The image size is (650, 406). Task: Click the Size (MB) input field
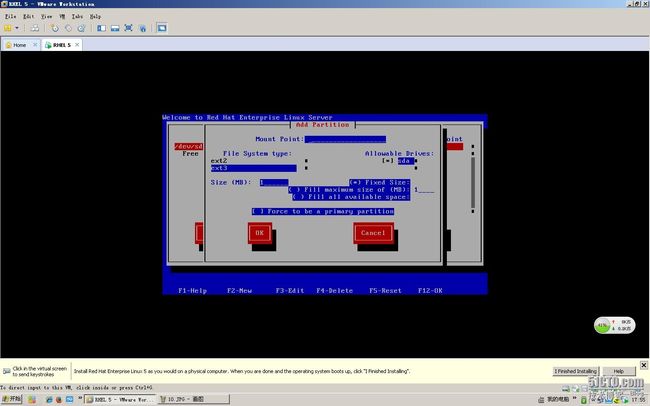coord(274,182)
